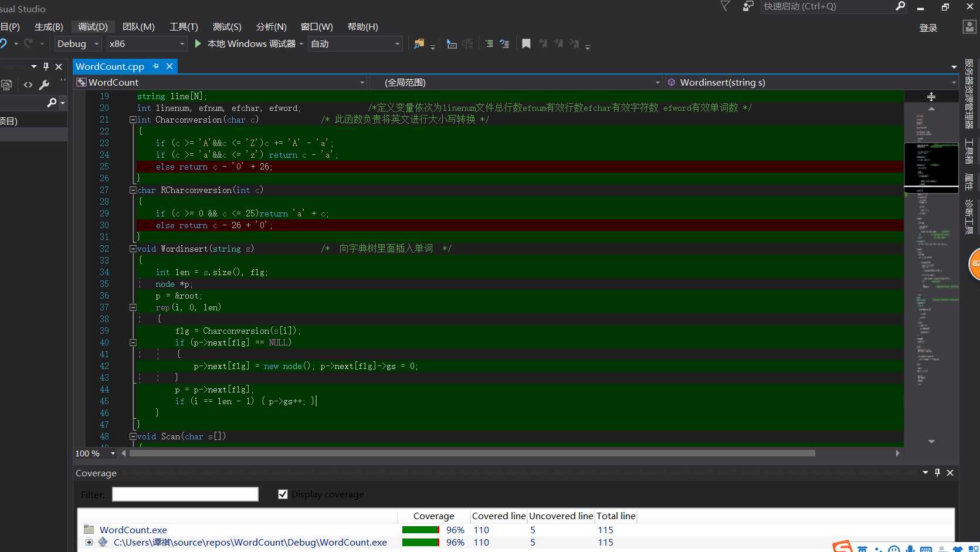This screenshot has width=980, height=552.
Task: Click the uncomment selected lines icon
Action: [x=504, y=44]
